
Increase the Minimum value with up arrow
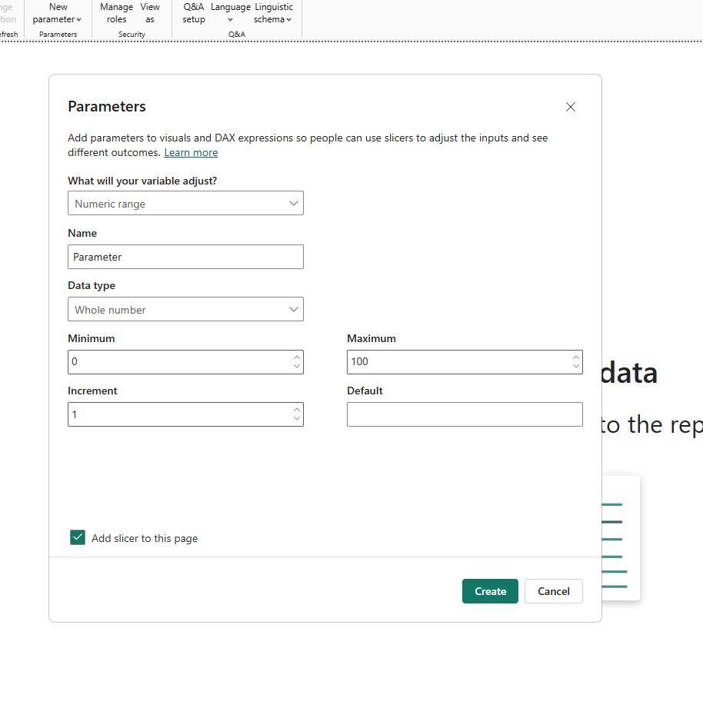[297, 357]
